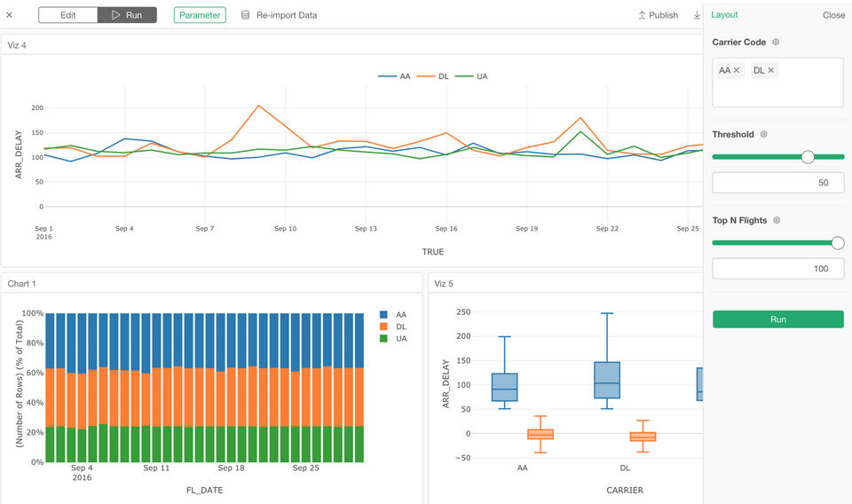Click the DL category label in Viz 5
Image resolution: width=852 pixels, height=504 pixels.
coord(625,468)
